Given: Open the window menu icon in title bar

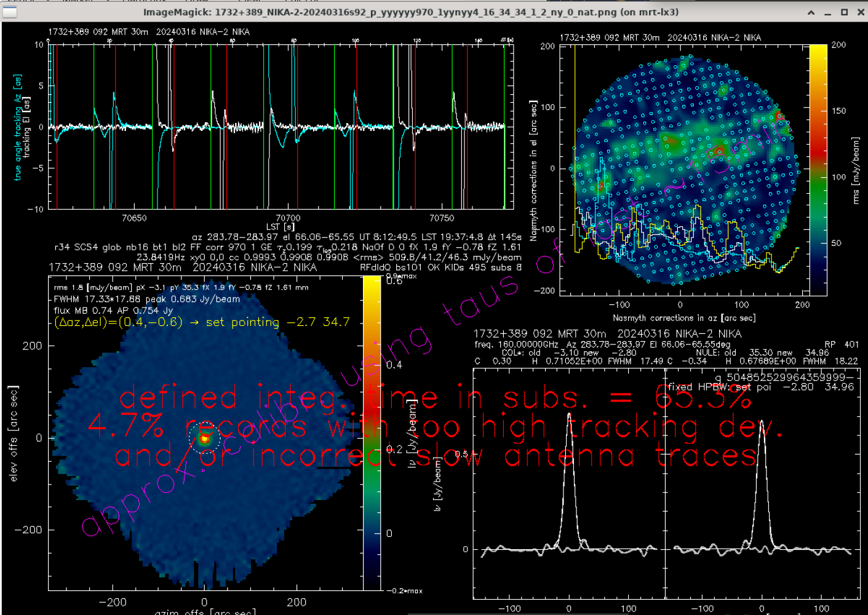Looking at the screenshot, I should tap(9, 12).
